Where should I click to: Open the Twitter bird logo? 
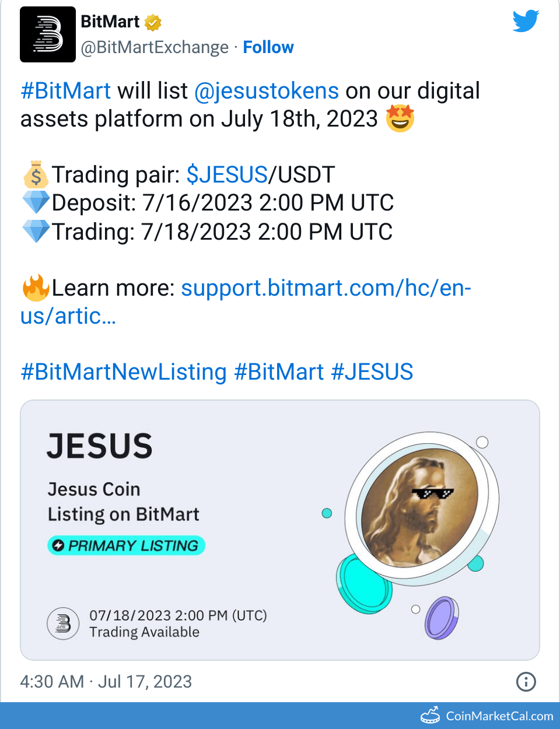click(x=526, y=21)
